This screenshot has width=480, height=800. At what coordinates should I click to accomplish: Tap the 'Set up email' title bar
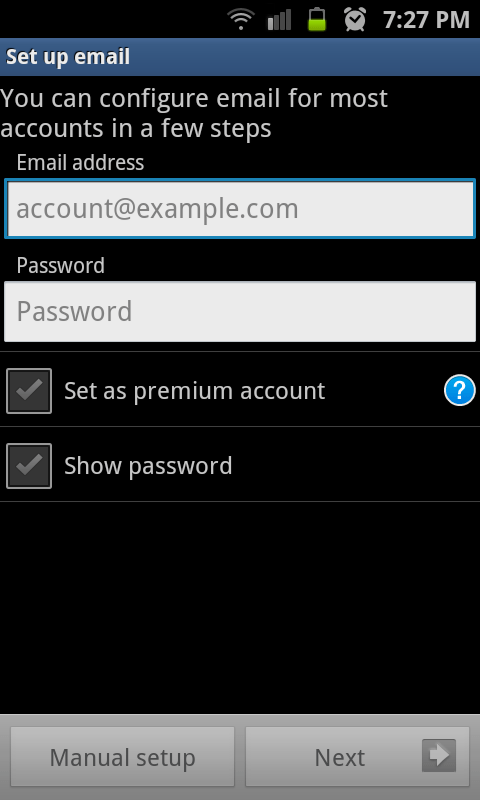240,57
